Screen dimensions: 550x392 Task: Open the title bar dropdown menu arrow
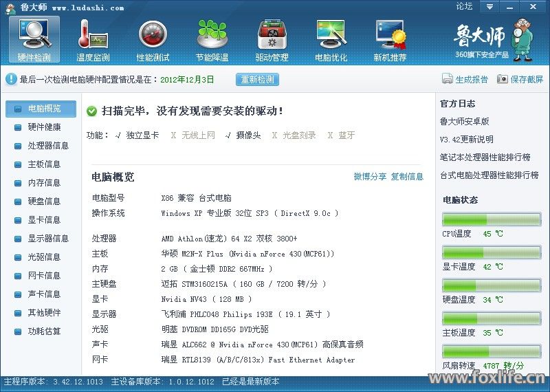pyautogui.click(x=489, y=7)
